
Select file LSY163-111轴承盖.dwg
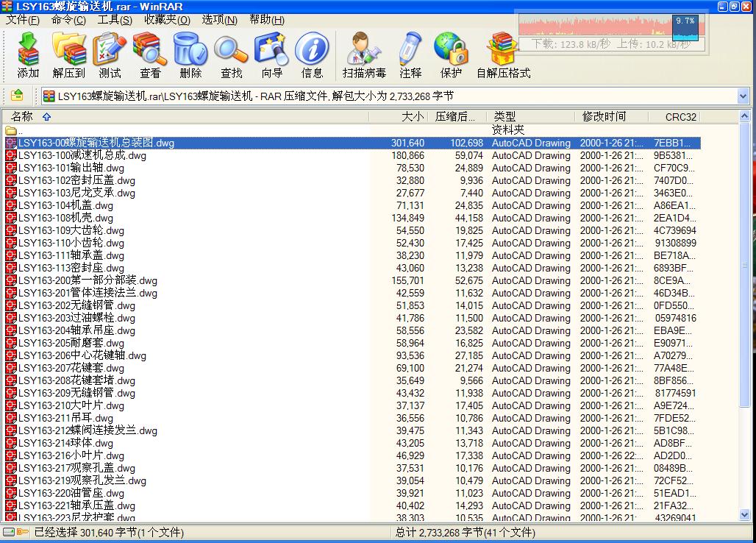point(352,255)
